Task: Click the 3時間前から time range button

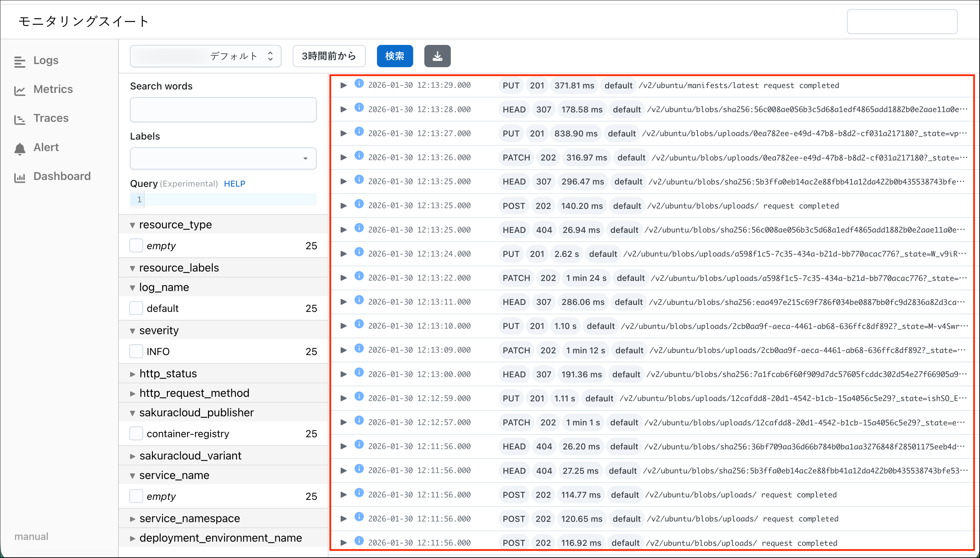Action: tap(329, 56)
